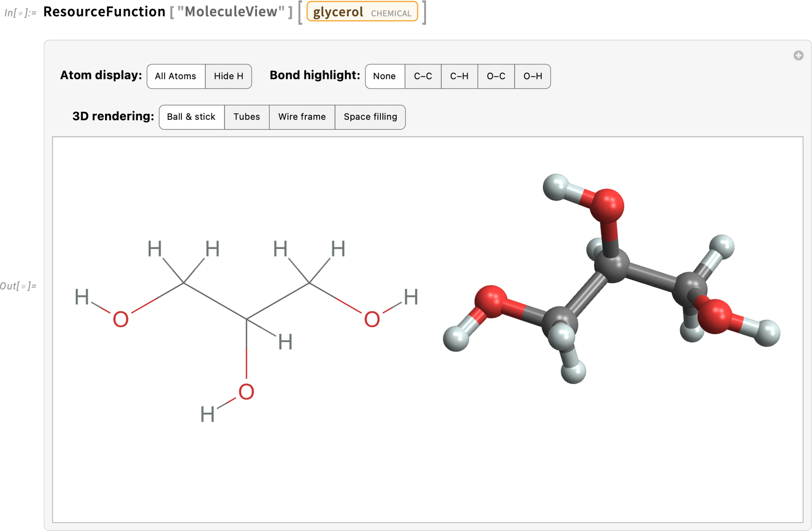812x531 pixels.
Task: Highlight O–C bonds in the molecule
Action: (x=496, y=76)
